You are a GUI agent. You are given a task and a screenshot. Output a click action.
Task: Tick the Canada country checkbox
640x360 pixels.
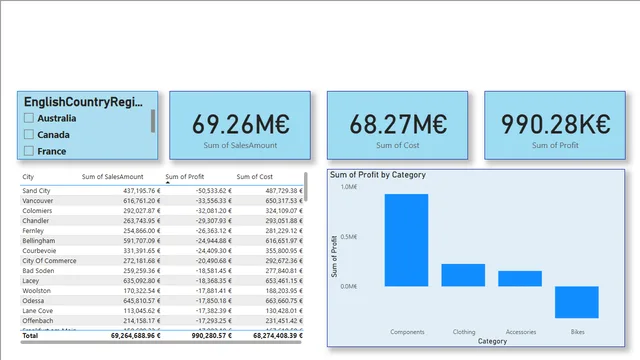29,134
